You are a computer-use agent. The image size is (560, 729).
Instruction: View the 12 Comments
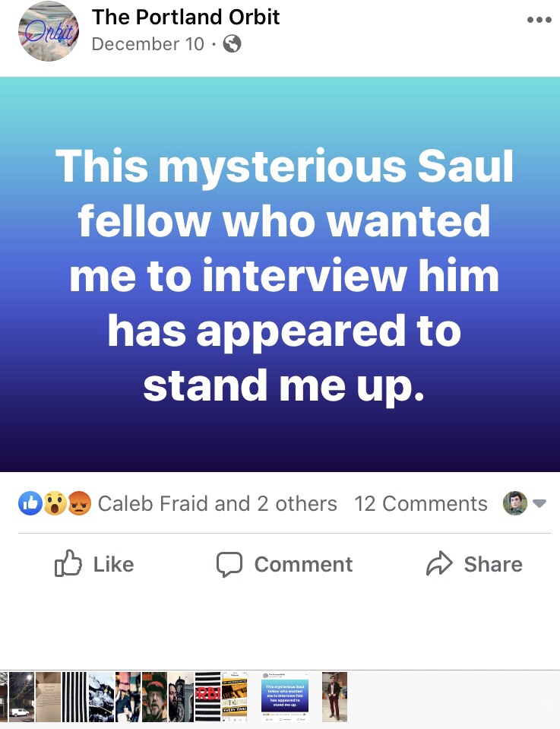(420, 503)
